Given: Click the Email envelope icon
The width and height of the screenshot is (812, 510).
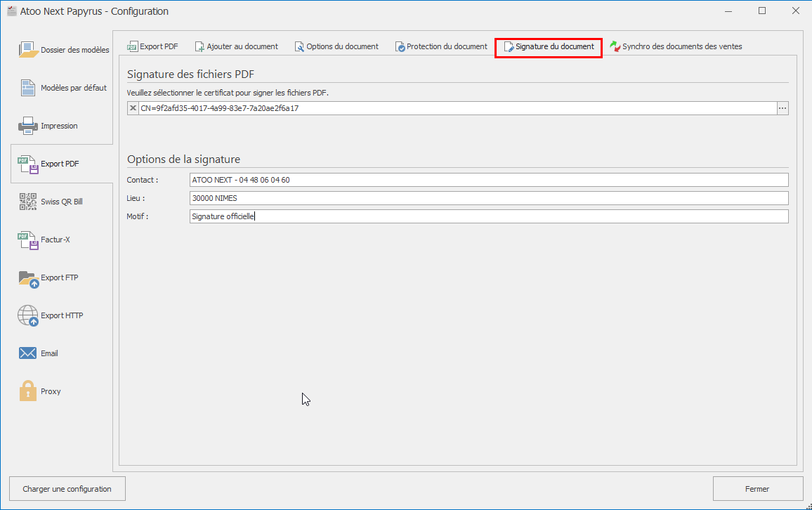Looking at the screenshot, I should (28, 353).
